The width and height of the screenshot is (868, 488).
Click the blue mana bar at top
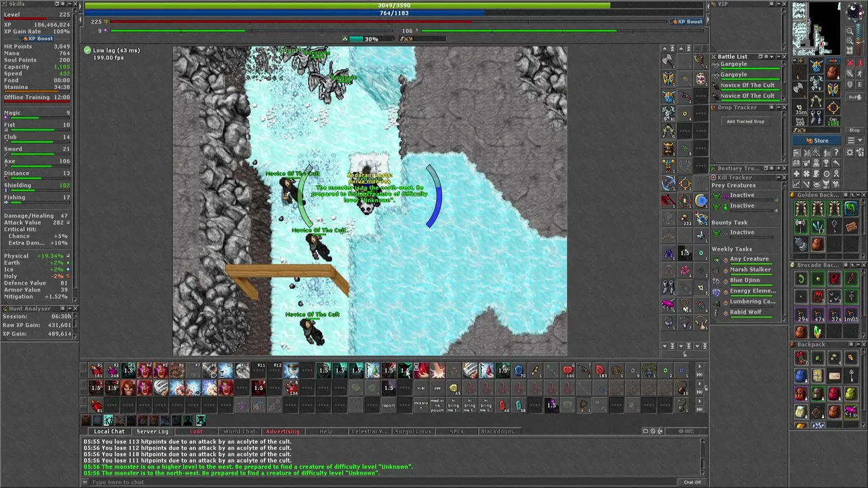[395, 13]
